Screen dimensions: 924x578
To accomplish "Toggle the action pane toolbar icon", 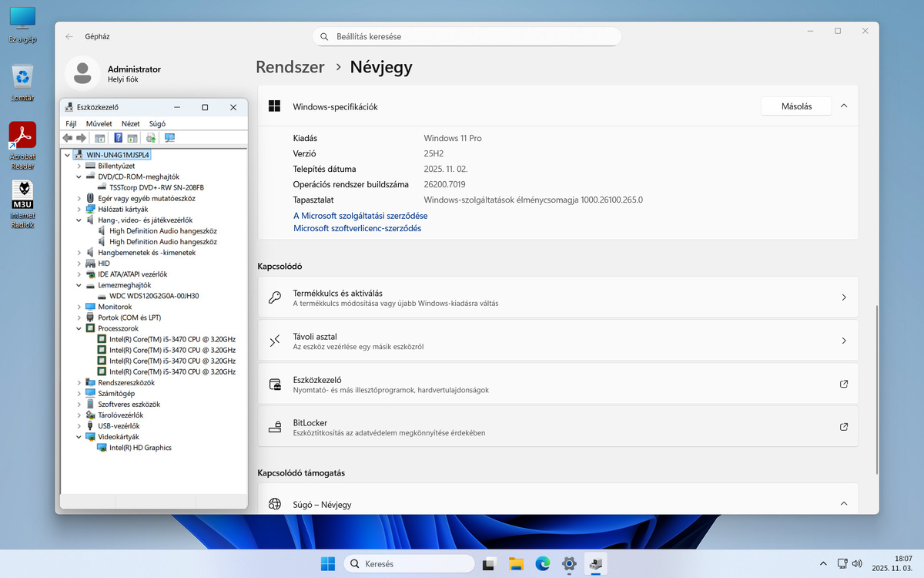I will coord(132,138).
